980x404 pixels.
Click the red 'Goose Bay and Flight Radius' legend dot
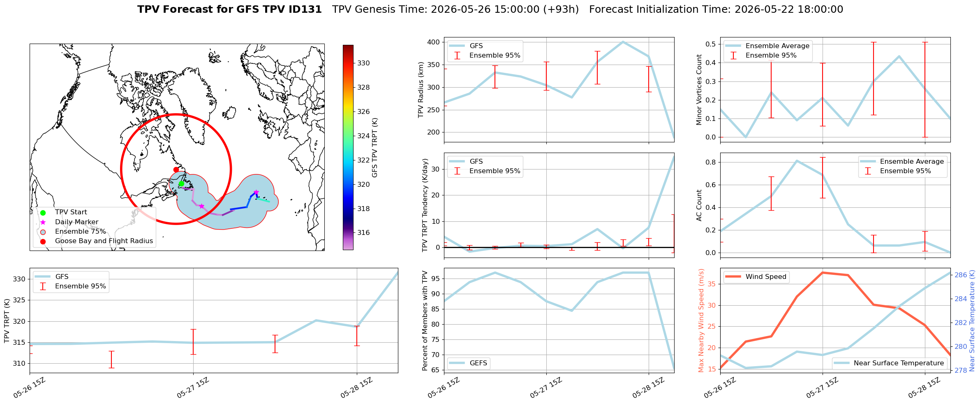tap(43, 241)
